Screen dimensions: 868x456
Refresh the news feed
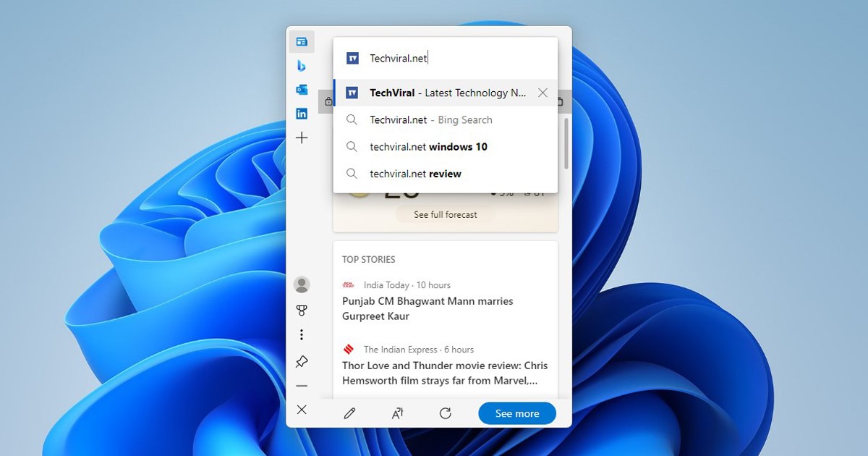pos(446,413)
